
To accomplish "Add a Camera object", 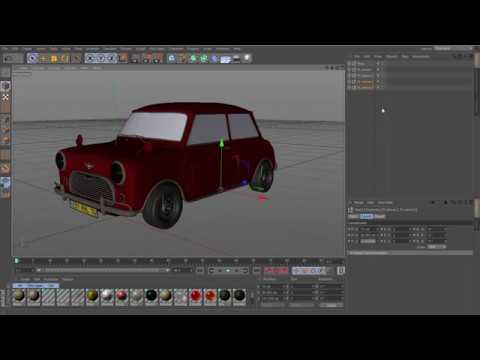I will pyautogui.click(x=236, y=59).
